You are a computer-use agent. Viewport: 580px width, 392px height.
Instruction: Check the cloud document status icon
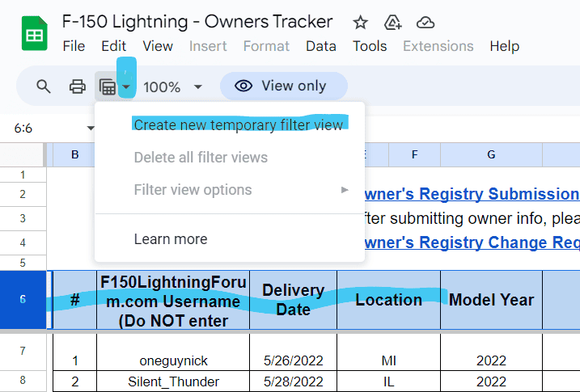(425, 23)
